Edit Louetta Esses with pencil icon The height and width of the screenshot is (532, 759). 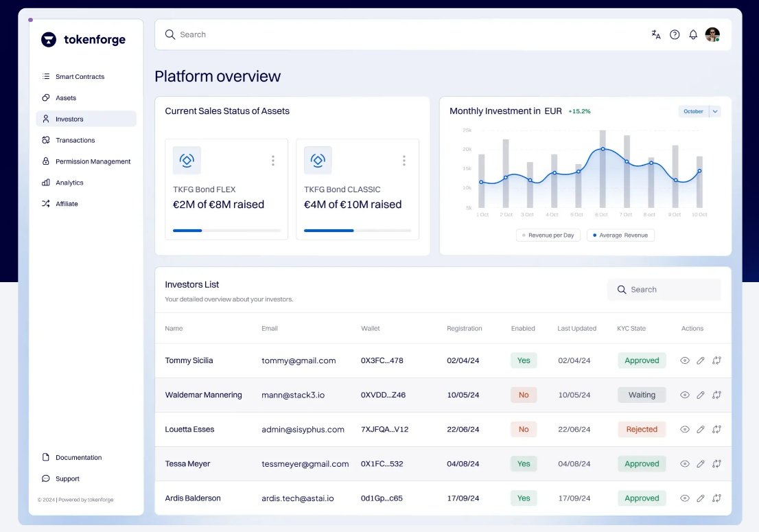(x=701, y=429)
